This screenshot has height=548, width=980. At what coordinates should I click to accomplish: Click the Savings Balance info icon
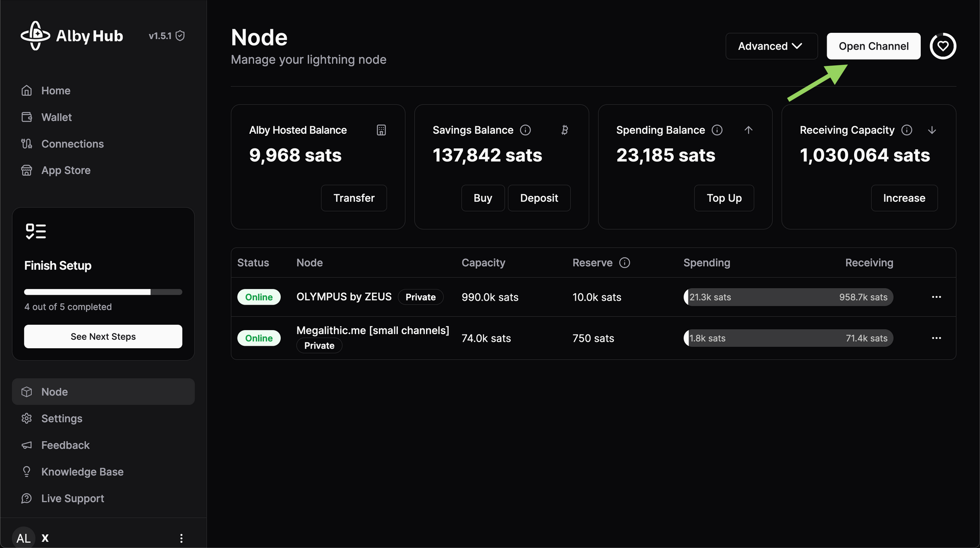click(x=525, y=130)
